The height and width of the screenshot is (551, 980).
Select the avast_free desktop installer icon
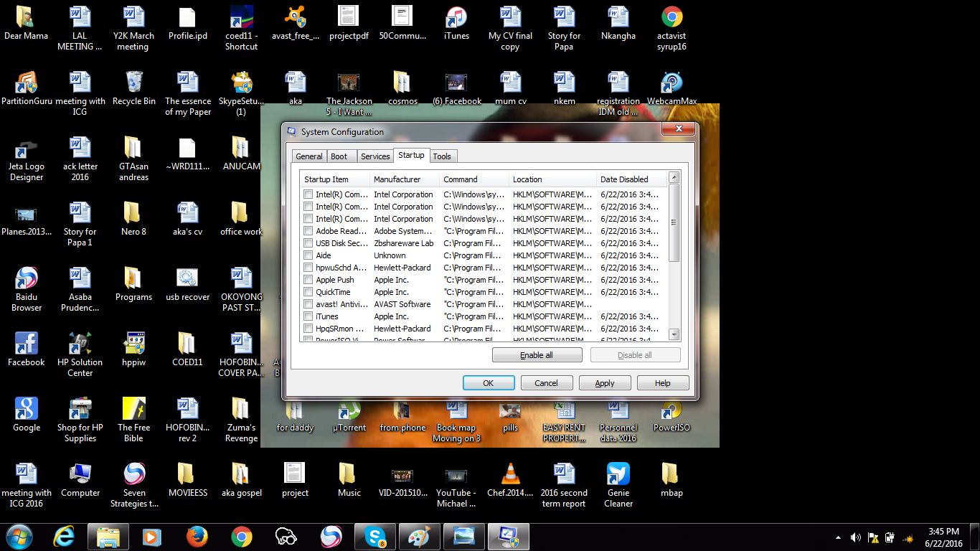point(295,24)
